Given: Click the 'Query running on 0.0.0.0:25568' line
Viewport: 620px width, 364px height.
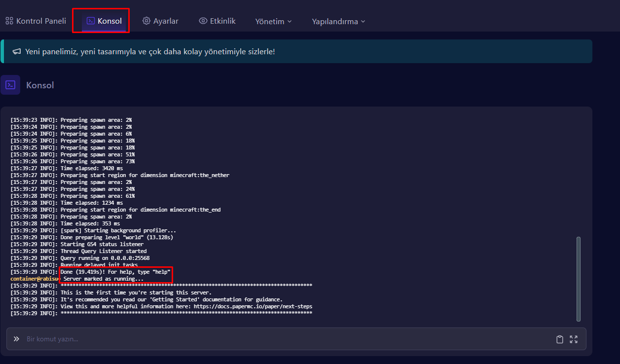Looking at the screenshot, I should point(105,258).
